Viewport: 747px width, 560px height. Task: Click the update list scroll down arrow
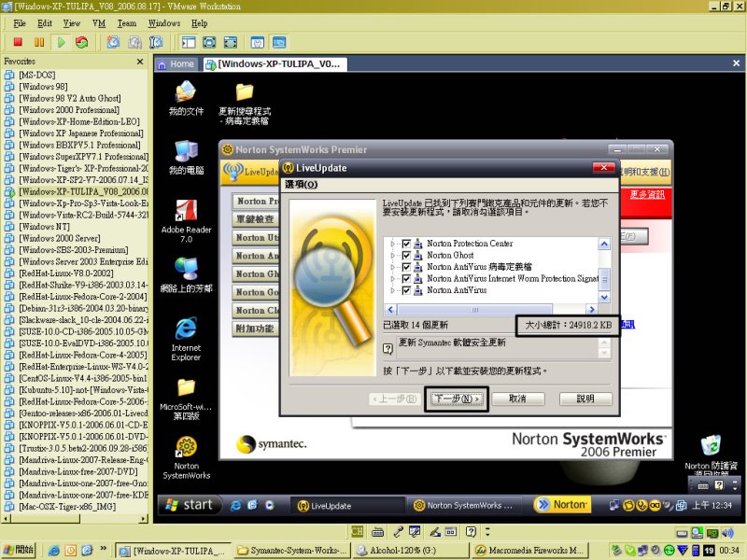pos(604,297)
